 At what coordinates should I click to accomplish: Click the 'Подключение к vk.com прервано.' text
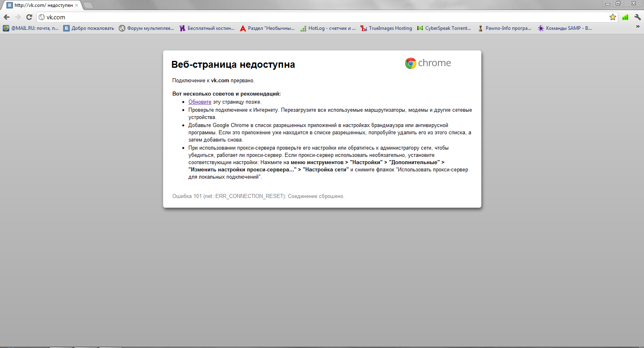click(213, 81)
